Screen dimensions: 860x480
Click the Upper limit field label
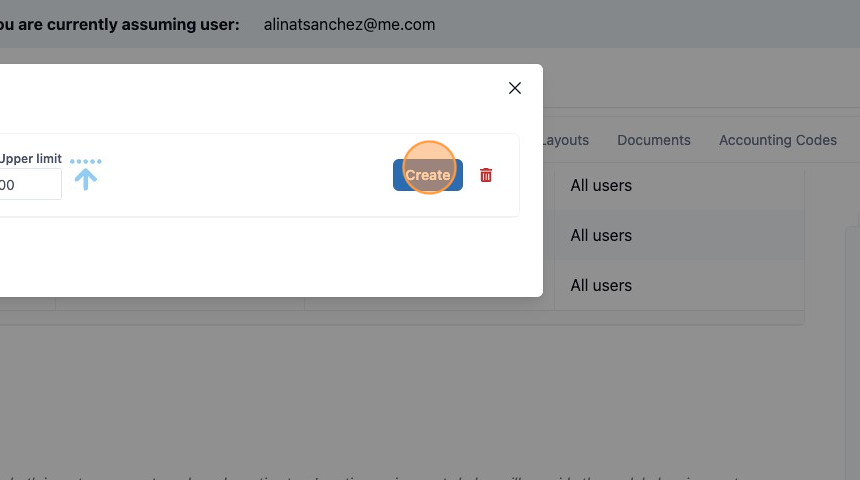(31, 159)
